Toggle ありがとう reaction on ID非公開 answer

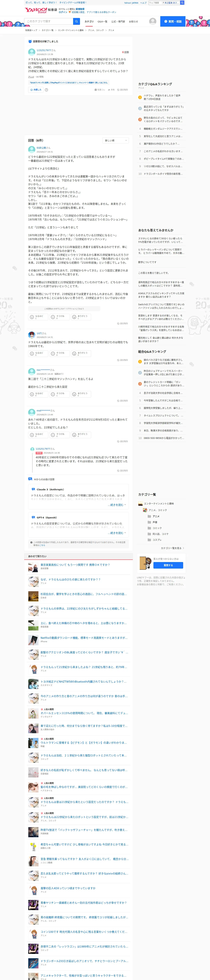pyautogui.click(x=81, y=317)
